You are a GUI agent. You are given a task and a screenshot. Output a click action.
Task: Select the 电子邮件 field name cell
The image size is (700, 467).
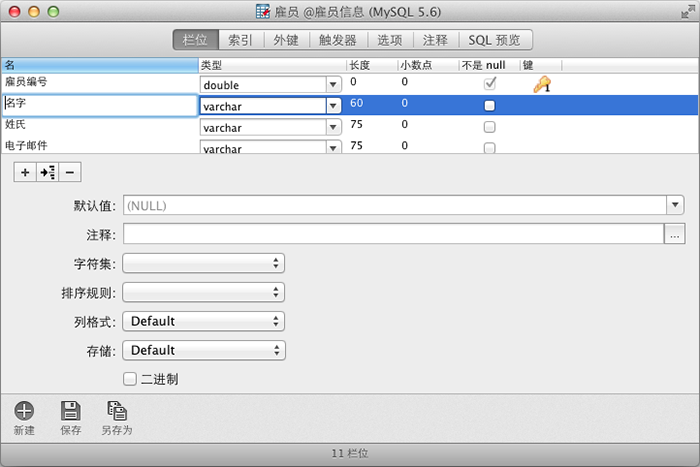[x=100, y=146]
